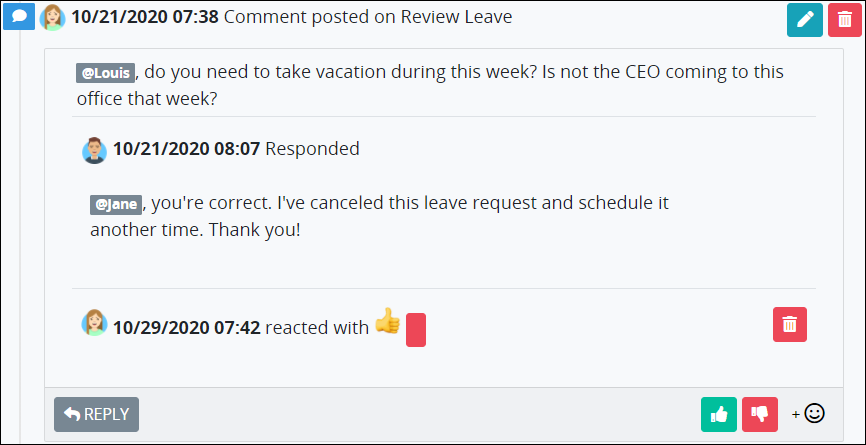This screenshot has height=445, width=866.
Task: Click the 10/29/2020 07:42 reaction timestamp
Action: [187, 328]
